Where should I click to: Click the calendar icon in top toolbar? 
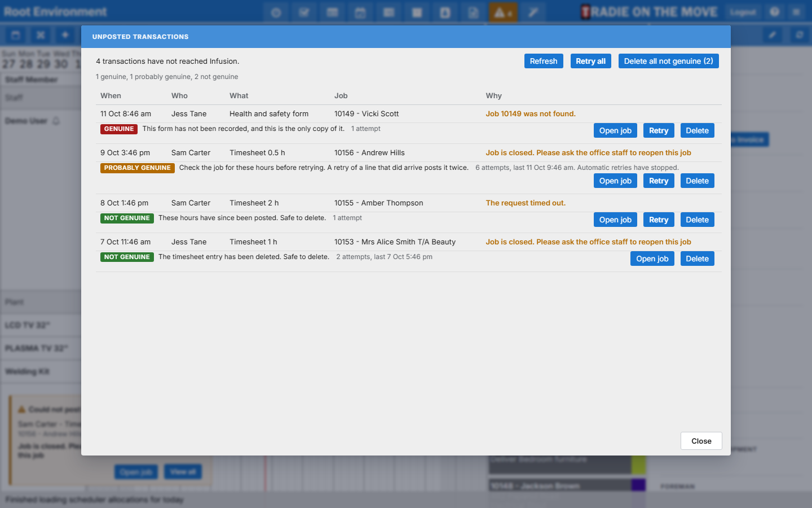pos(360,12)
